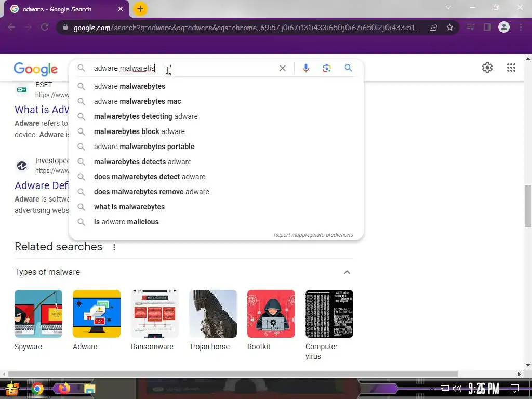532x399 pixels.
Task: Open the Trojan horse thumbnail
Action: point(213,314)
